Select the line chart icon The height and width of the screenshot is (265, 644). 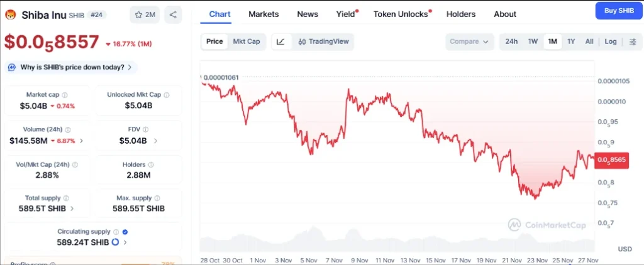click(x=280, y=41)
